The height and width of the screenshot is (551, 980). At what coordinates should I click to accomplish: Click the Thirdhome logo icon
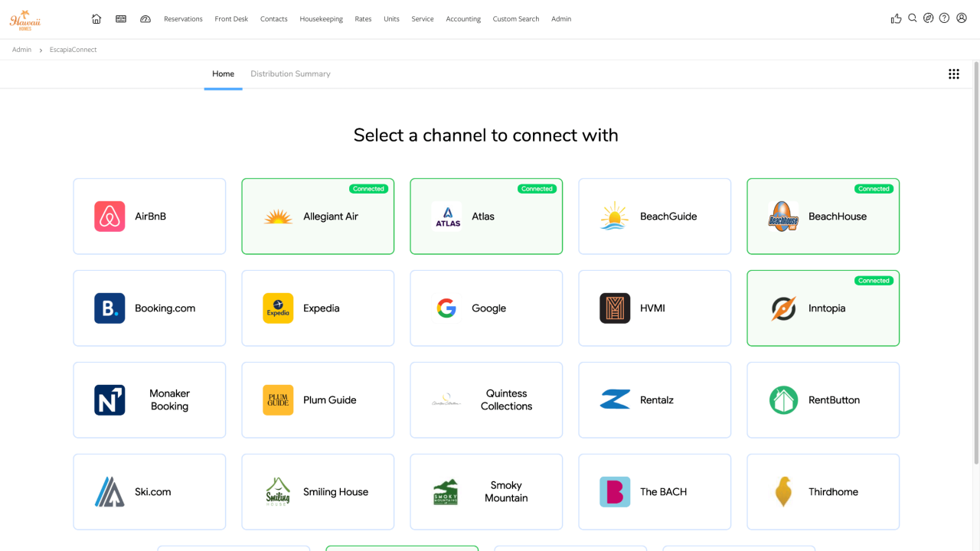click(x=783, y=492)
